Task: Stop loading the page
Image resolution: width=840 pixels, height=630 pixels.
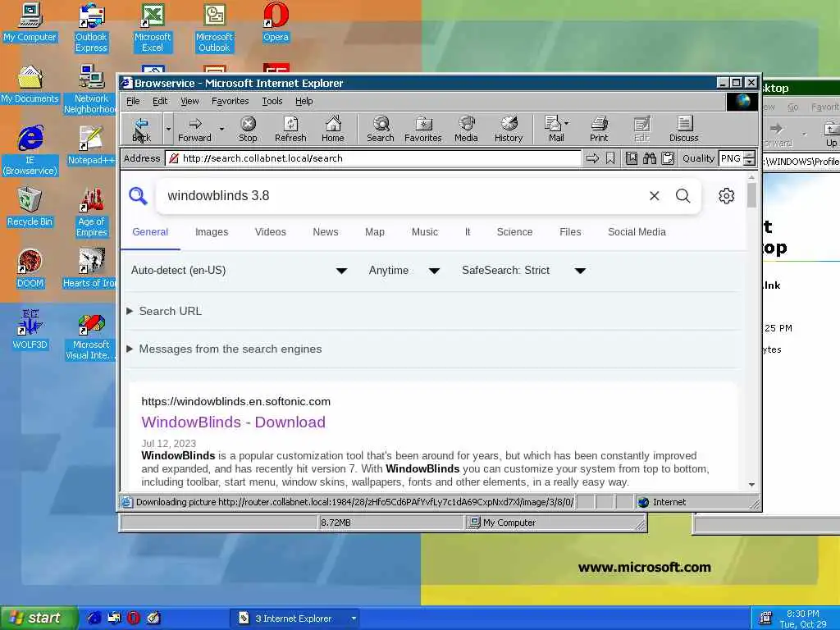Action: coord(248,129)
